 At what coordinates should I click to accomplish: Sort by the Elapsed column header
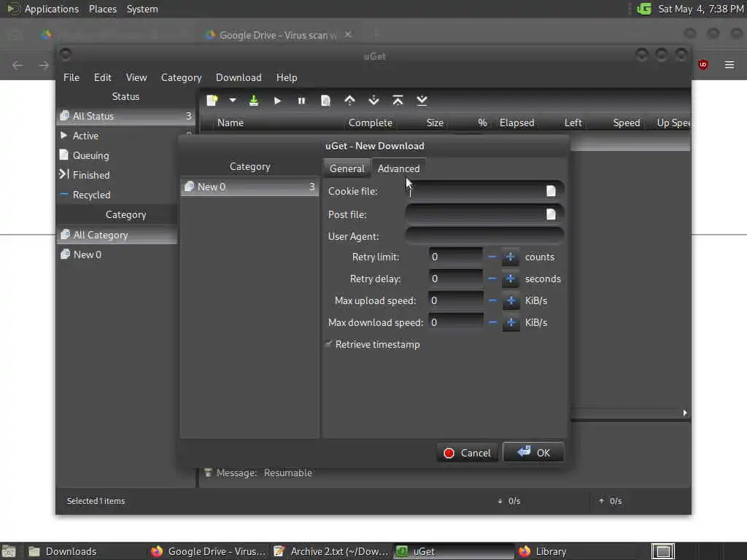point(516,122)
